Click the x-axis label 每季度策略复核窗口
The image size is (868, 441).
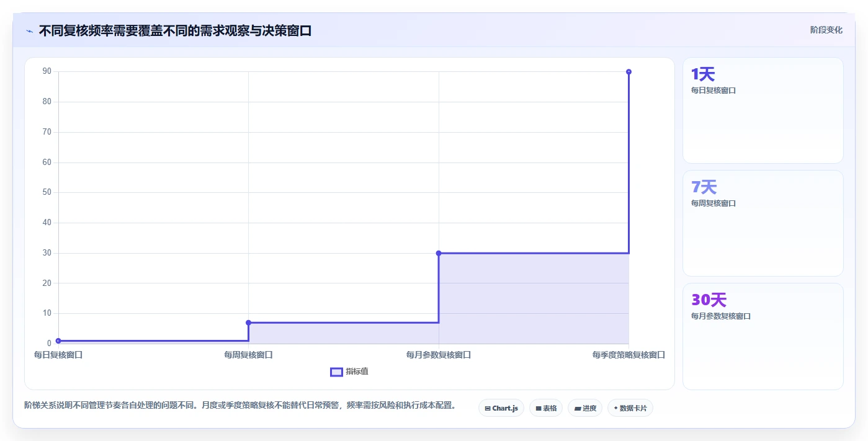point(629,355)
